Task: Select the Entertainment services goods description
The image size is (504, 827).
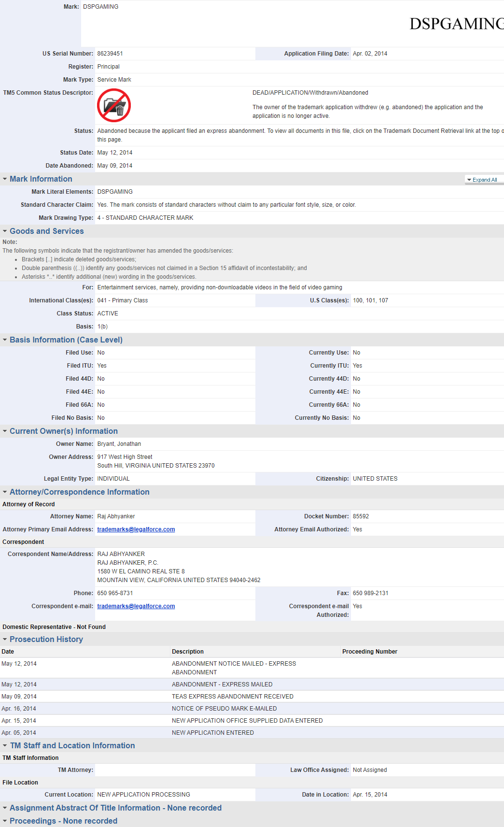Action: (x=220, y=287)
